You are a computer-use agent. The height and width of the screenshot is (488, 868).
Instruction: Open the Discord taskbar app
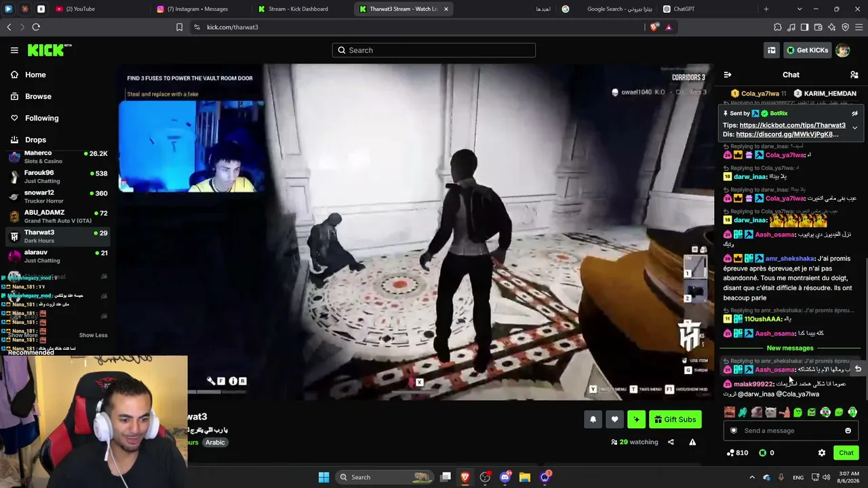tap(505, 477)
